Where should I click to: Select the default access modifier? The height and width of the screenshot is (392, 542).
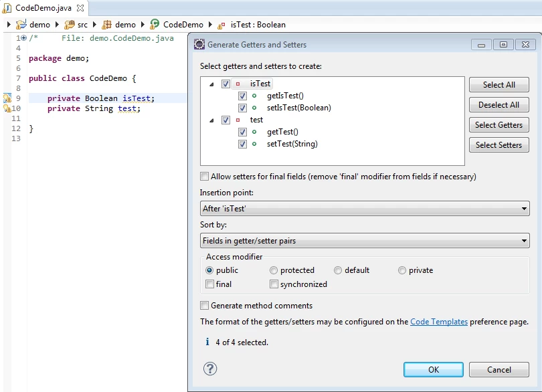[338, 270]
